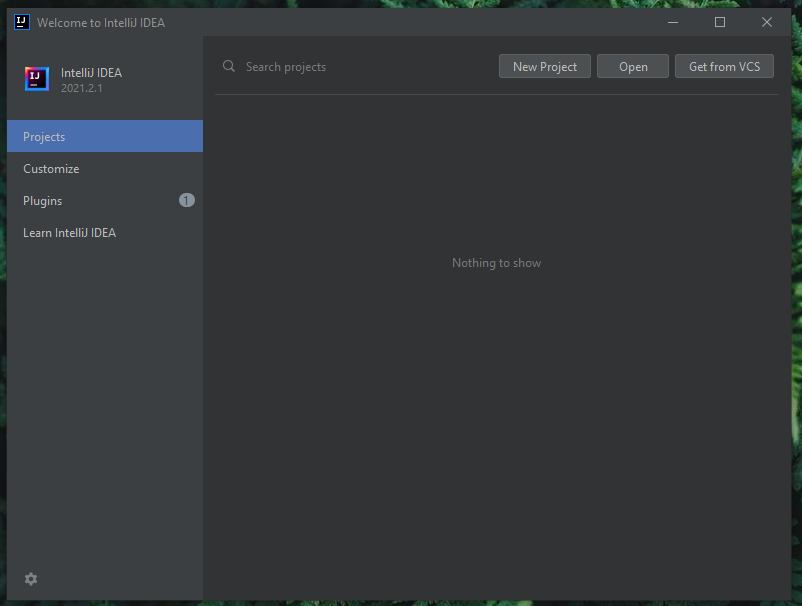Select the Projects tab
Screen dimensions: 802x606
point(105,136)
